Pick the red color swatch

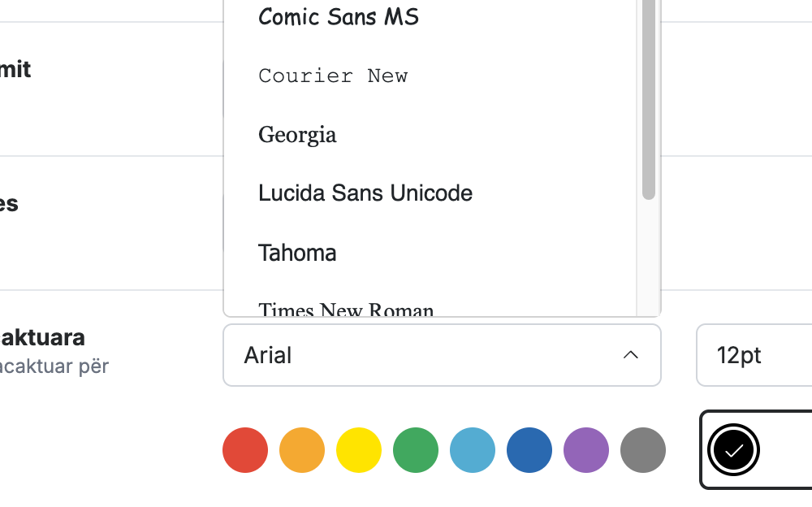coord(245,450)
